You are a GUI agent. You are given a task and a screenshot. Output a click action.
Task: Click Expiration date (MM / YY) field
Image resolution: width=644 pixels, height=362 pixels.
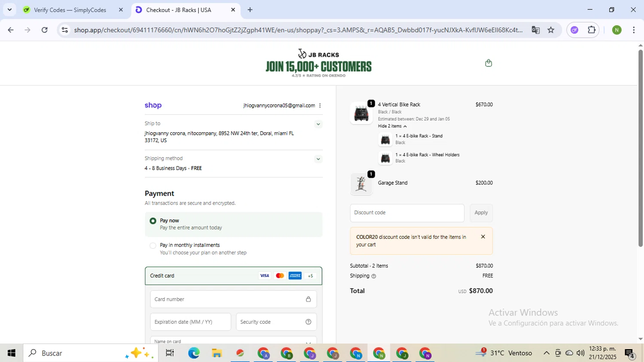coord(191,322)
